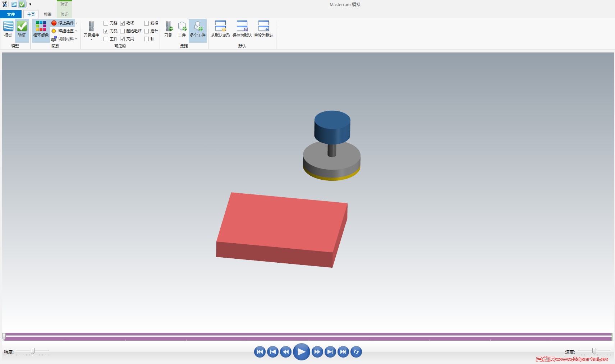Click the 重设为默认 button
The width and height of the screenshot is (615, 364).
[x=263, y=29]
